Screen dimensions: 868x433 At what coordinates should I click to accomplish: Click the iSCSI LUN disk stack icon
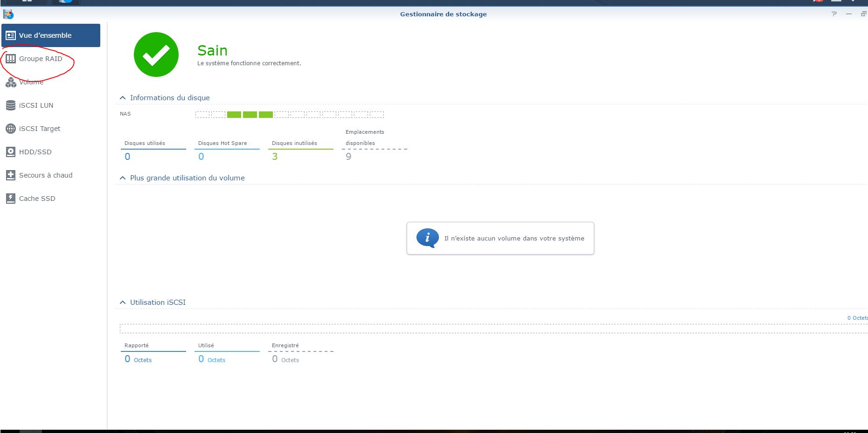(11, 105)
